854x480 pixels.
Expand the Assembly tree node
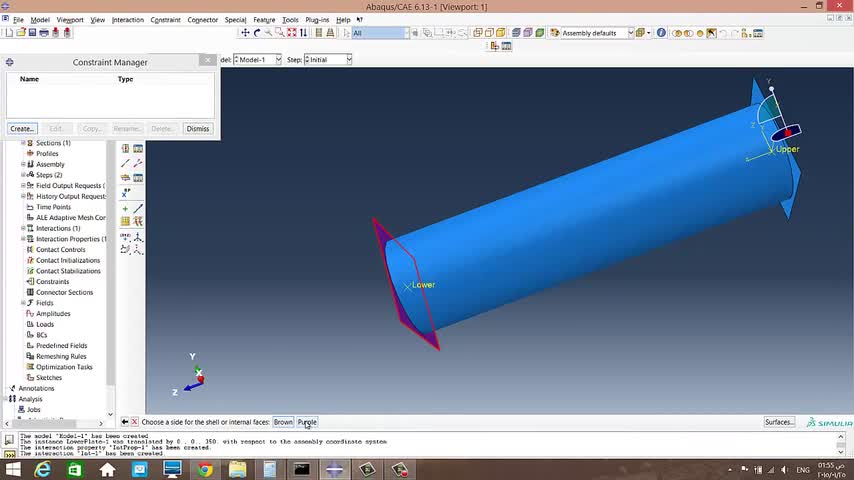[23, 164]
